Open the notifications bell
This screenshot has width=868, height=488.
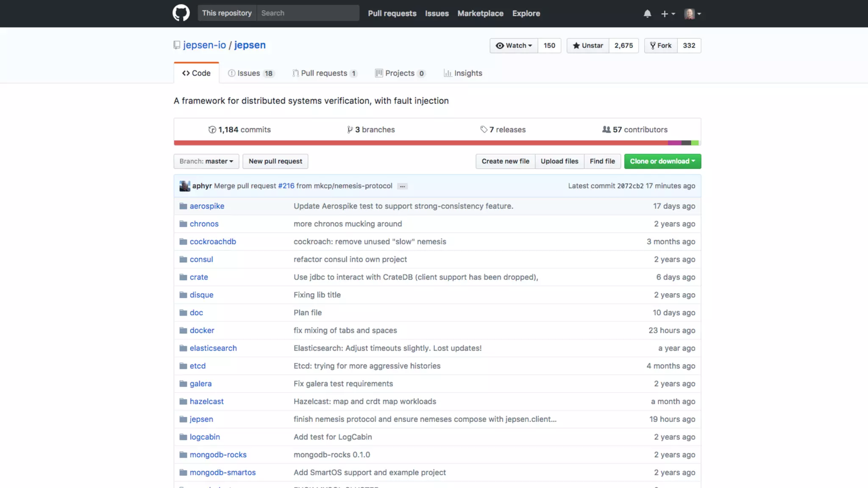tap(647, 14)
